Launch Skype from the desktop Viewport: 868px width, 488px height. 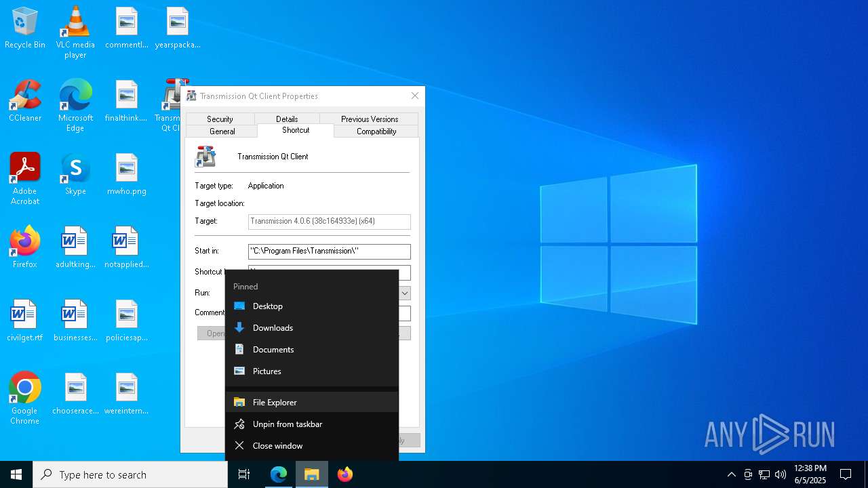(75, 175)
